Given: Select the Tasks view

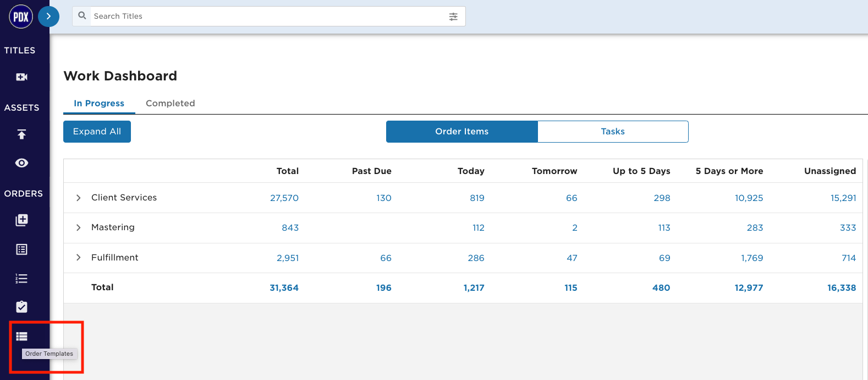Looking at the screenshot, I should point(613,132).
